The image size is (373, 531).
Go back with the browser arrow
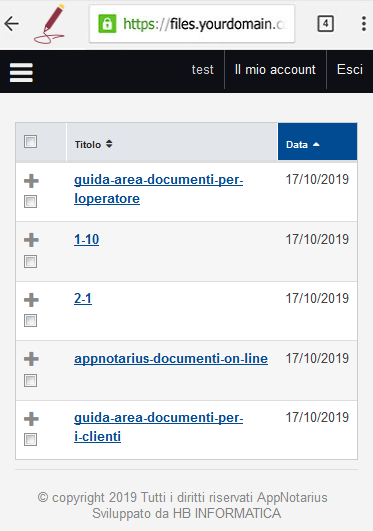(12, 24)
